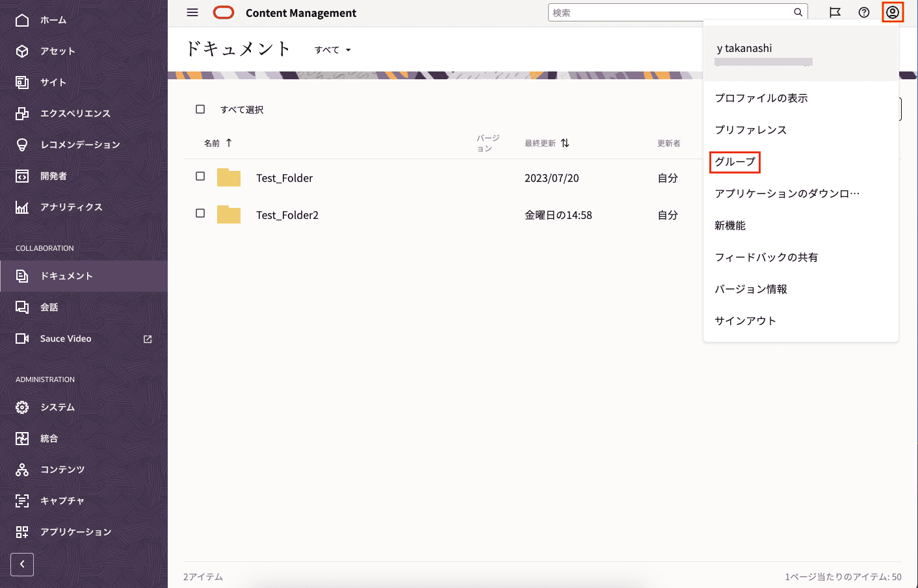Click プリファレンス in the user menu
918x588 pixels.
click(x=750, y=130)
